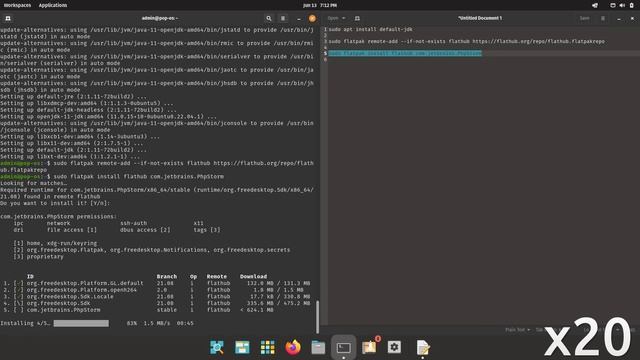The width and height of the screenshot is (640, 360).
Task: Click the org.freedesktop.Sdk.Locale row in terminal
Action: click(x=156, y=297)
